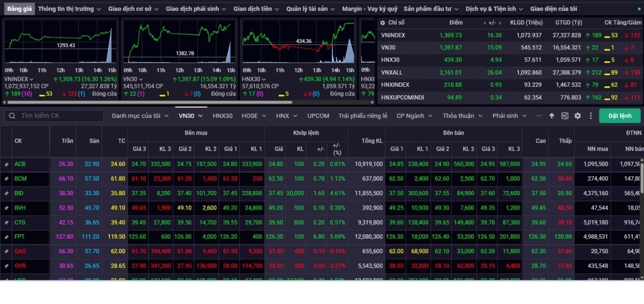Open Trái phiếu riêng lẻ tab
This screenshot has width=644, height=304.
(x=363, y=116)
